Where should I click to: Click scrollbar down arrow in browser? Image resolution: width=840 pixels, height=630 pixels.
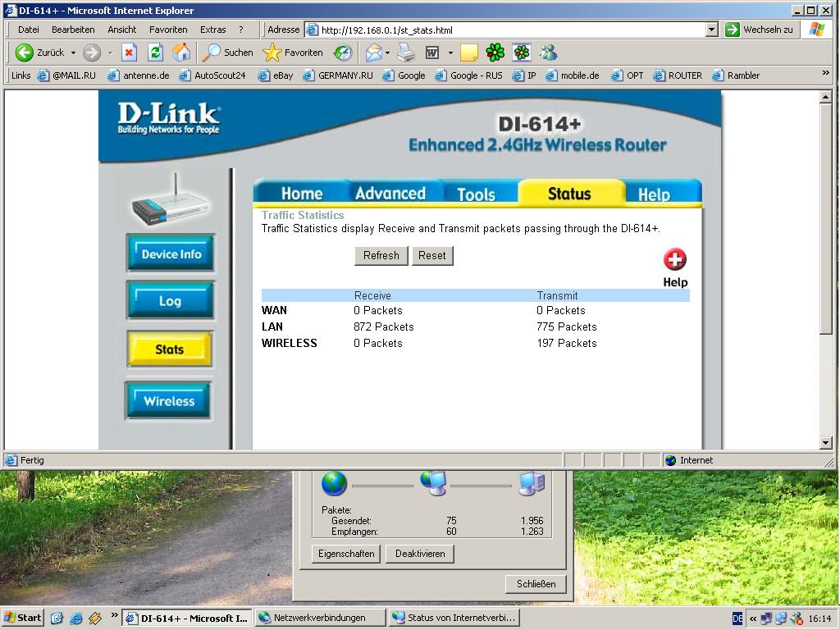825,443
